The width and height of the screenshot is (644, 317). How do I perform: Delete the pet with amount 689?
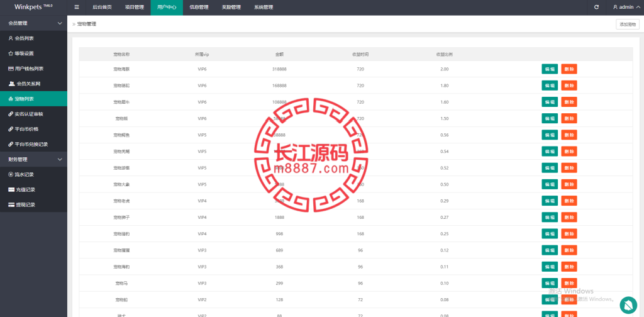tap(569, 250)
